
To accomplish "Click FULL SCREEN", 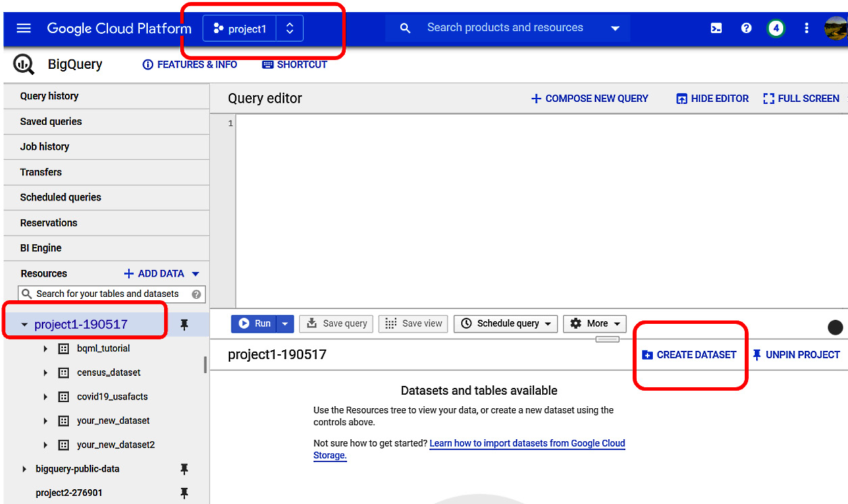I will [801, 99].
